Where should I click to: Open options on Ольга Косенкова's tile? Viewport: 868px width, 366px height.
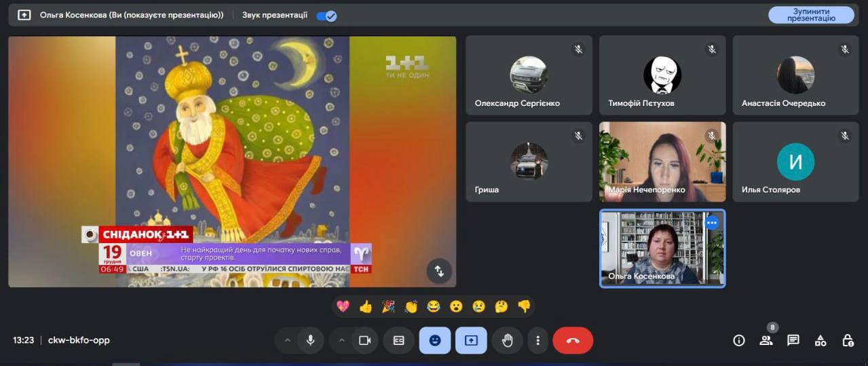click(x=711, y=222)
